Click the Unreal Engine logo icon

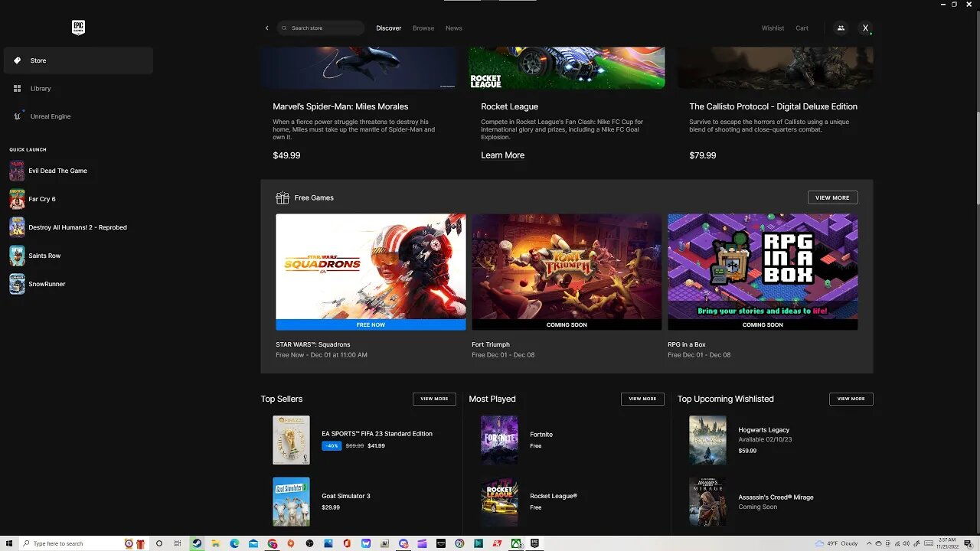pos(17,116)
